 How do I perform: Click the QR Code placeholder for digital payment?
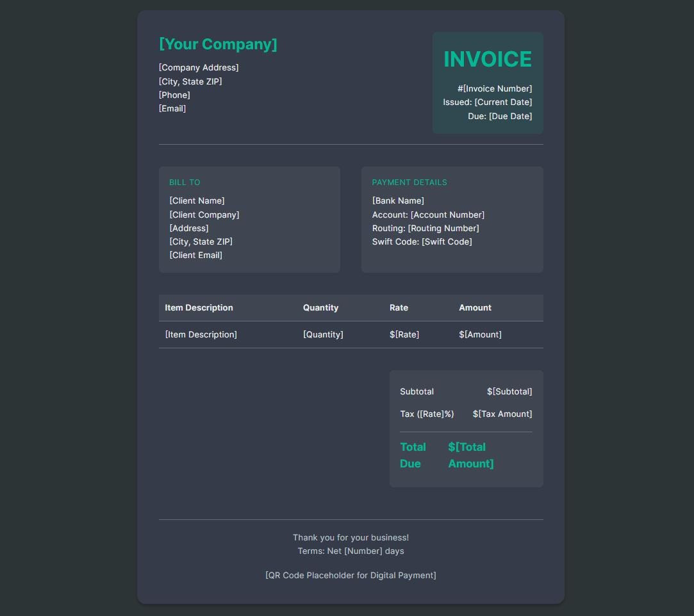[351, 575]
